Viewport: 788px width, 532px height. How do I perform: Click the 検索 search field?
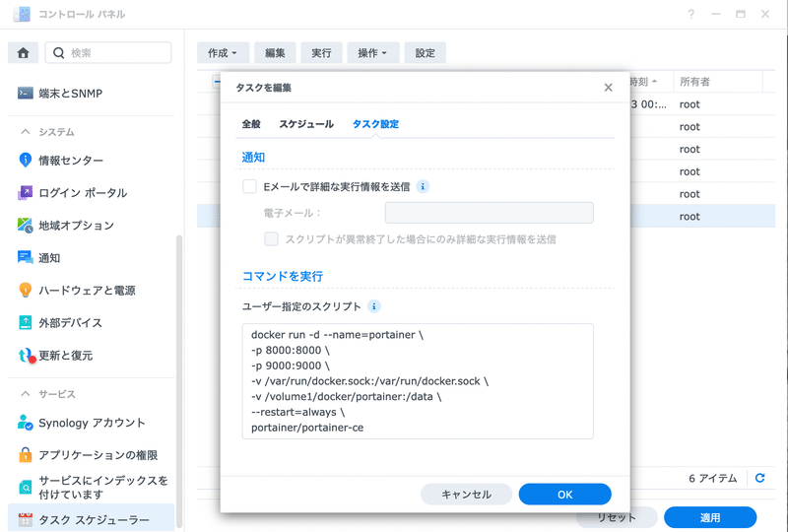click(x=108, y=53)
